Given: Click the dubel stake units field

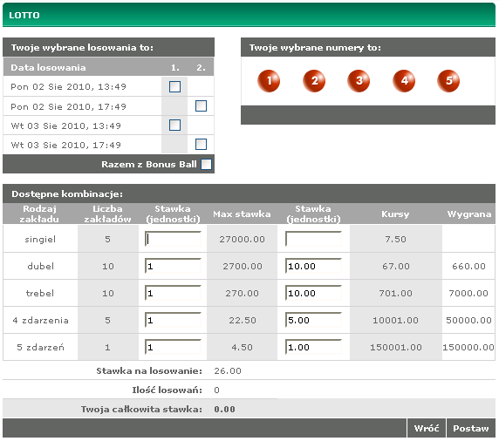Looking at the screenshot, I should click(173, 266).
